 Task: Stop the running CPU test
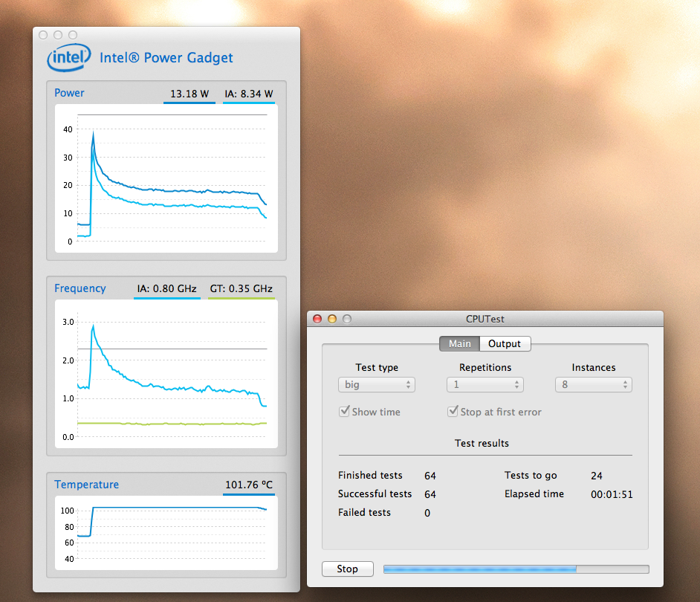click(x=347, y=569)
